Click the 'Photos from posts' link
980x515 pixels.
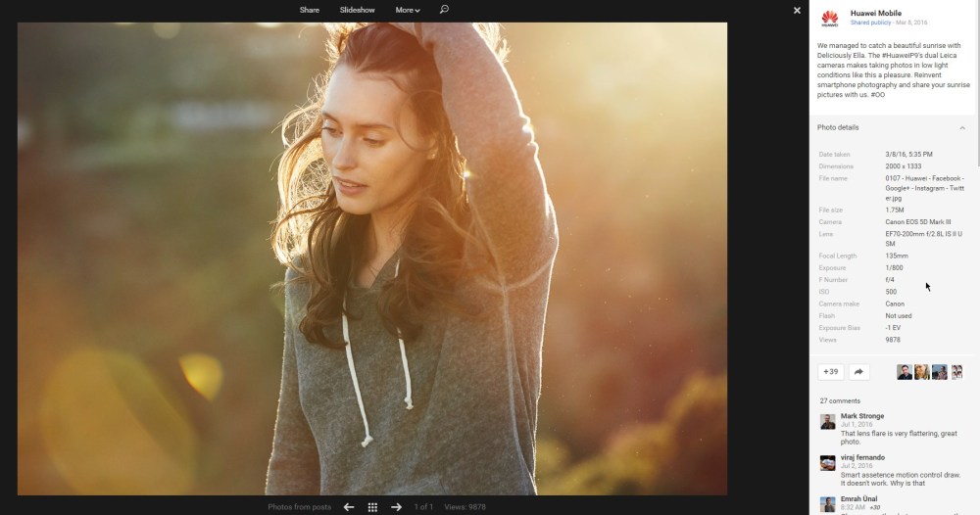(x=299, y=507)
